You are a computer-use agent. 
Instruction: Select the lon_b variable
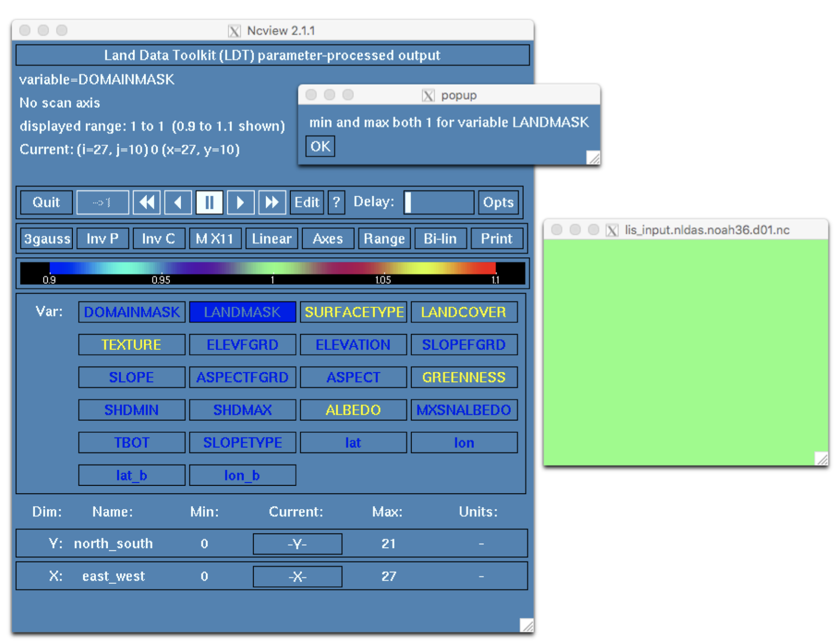pos(243,475)
